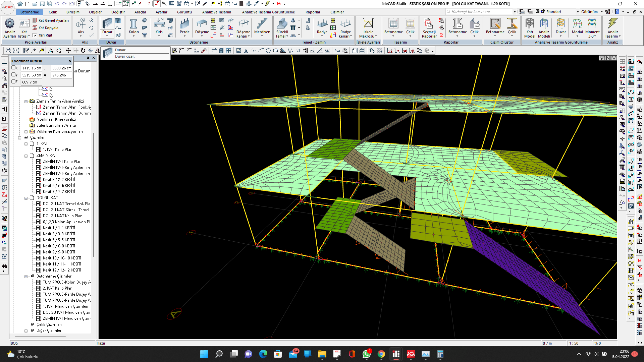Viewport: 644px width, 362px height.
Task: Open Kat listesi tool
Action: (x=24, y=28)
